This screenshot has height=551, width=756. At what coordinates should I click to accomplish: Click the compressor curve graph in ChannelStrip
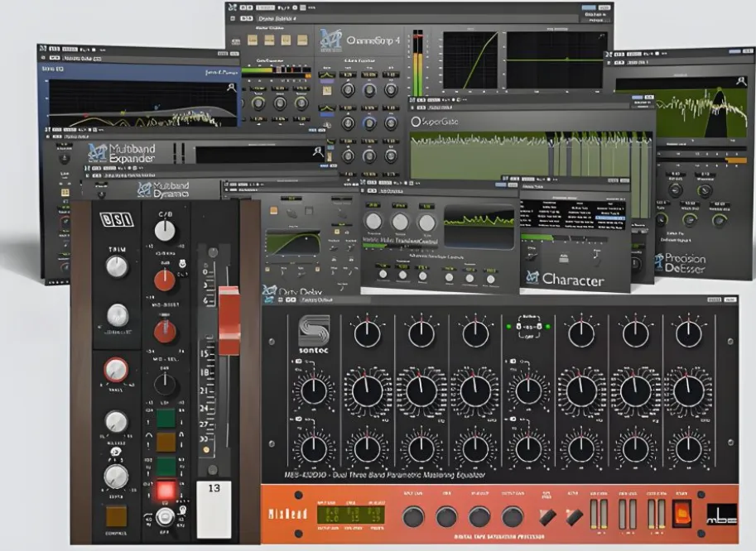[470, 60]
